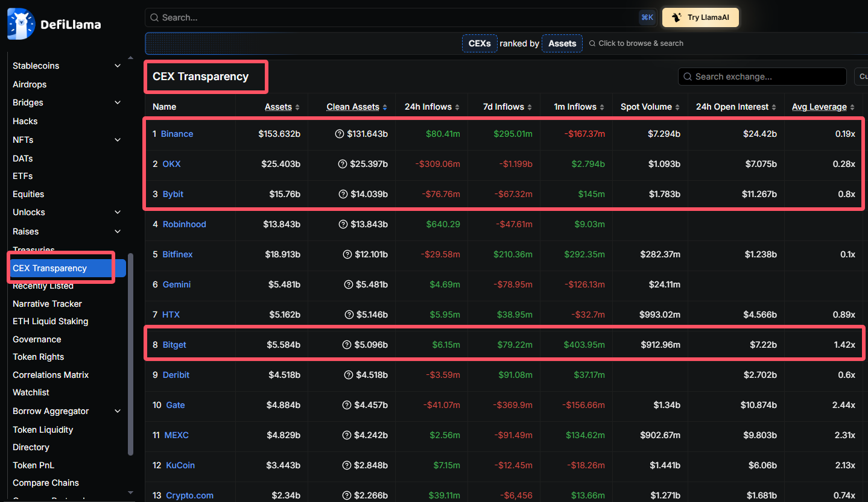Go to ETFs in the sidebar
The image size is (868, 502).
(23, 176)
